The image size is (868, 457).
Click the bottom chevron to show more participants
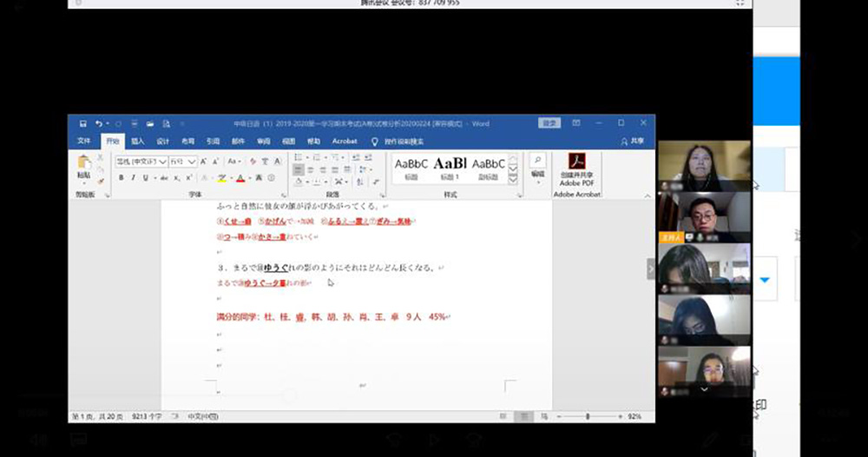[704, 390]
